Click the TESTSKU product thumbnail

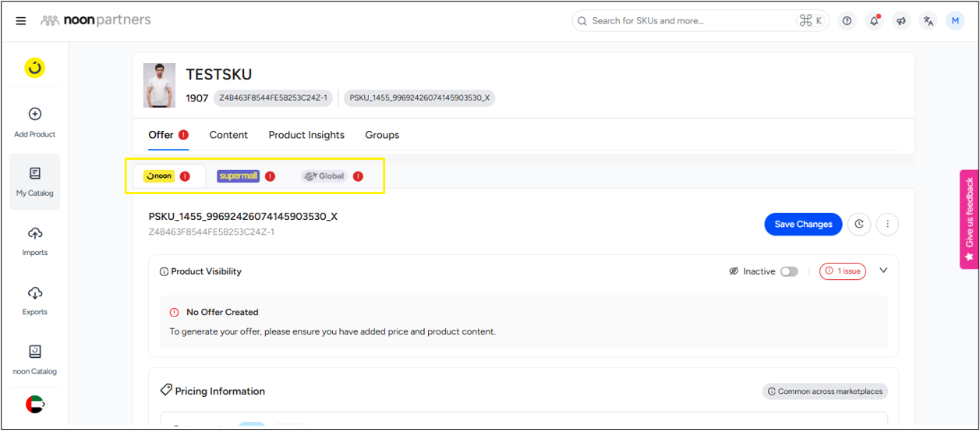click(159, 85)
